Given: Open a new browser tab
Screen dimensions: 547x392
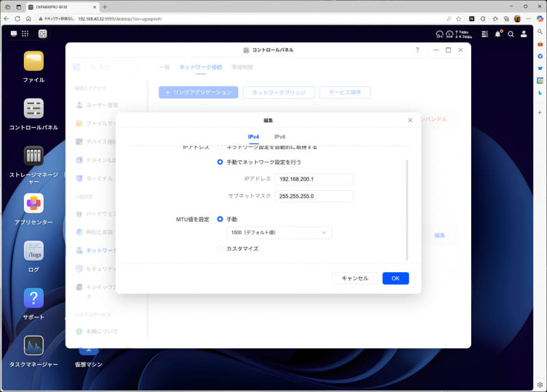Looking at the screenshot, I should coord(105,7).
